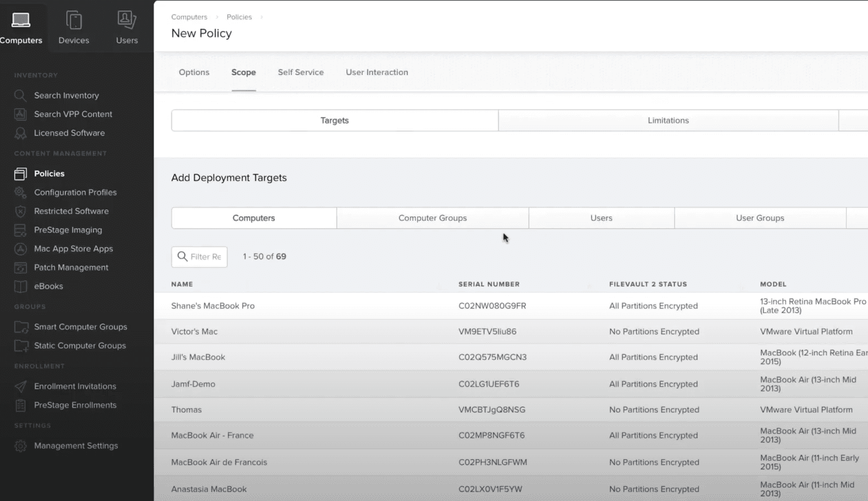868x501 pixels.
Task: Sort by the SERIAL NUMBER column header
Action: pyautogui.click(x=489, y=284)
